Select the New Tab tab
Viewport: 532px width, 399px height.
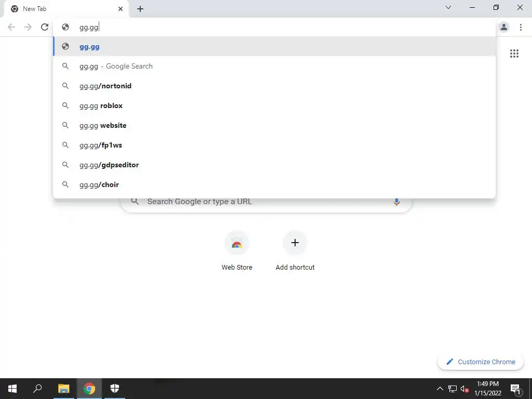coord(66,9)
